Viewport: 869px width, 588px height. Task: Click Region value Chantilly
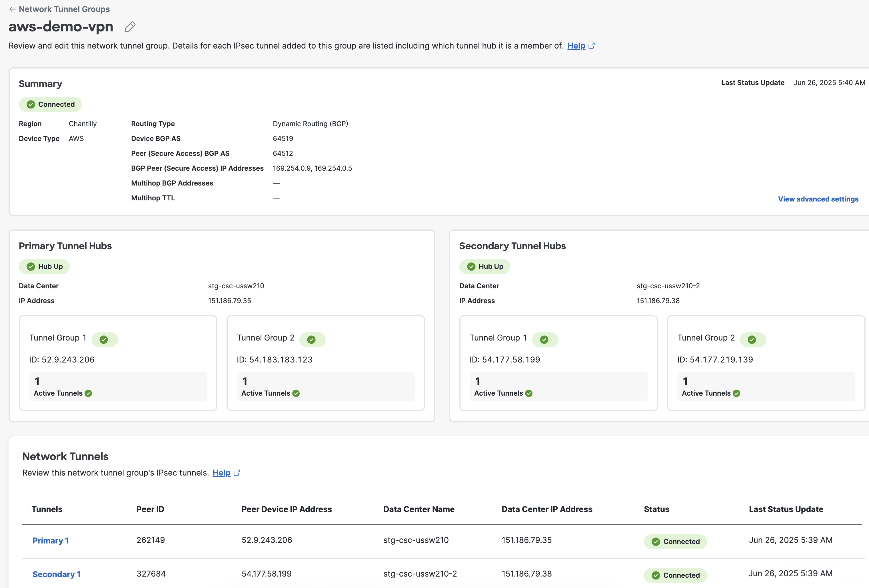pos(83,124)
